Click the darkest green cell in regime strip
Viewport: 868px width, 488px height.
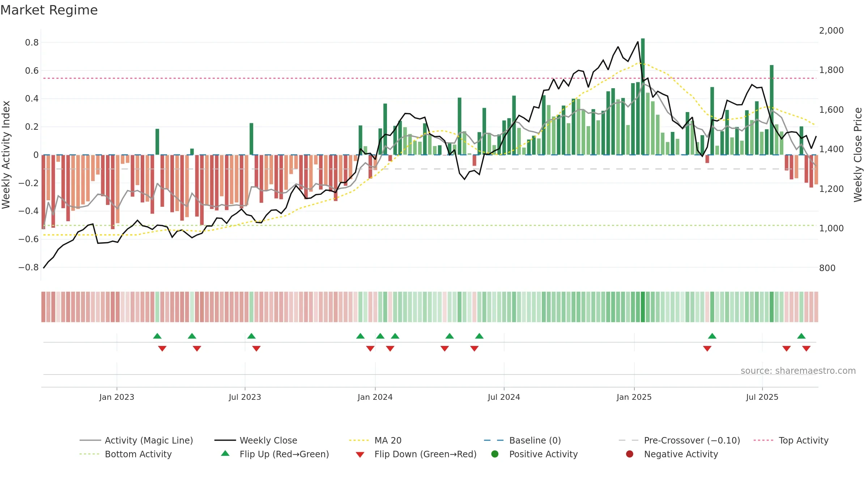click(643, 307)
